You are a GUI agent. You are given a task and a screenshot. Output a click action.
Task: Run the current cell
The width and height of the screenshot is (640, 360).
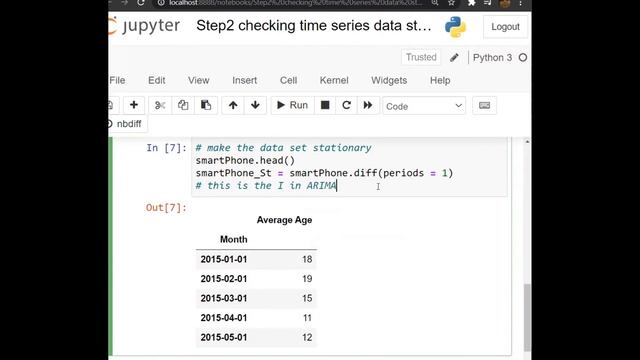(x=292, y=105)
